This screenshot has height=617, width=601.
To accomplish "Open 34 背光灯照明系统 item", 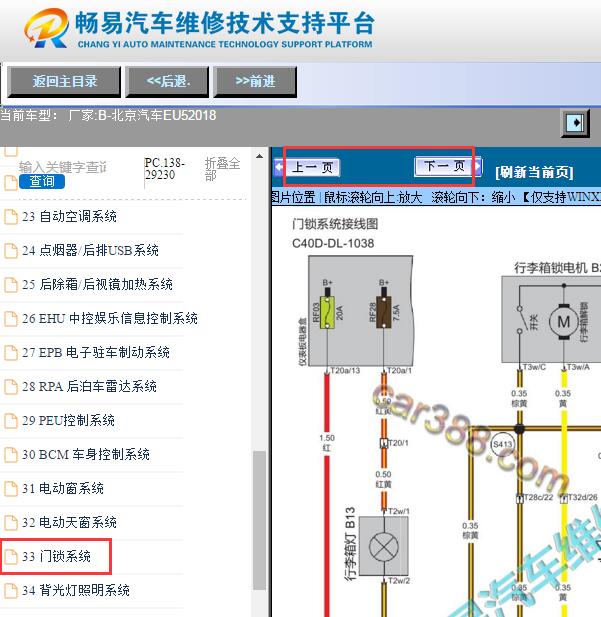I will click(76, 590).
